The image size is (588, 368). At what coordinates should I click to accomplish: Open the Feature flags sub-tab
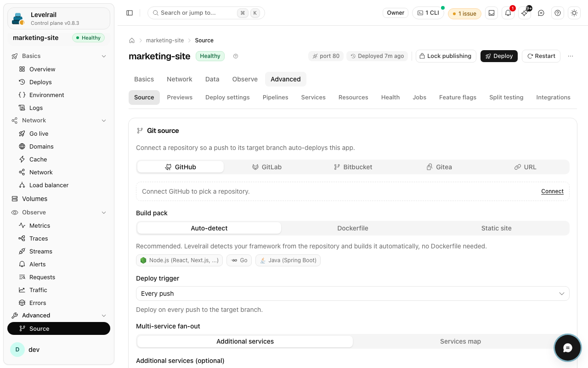coord(458,98)
